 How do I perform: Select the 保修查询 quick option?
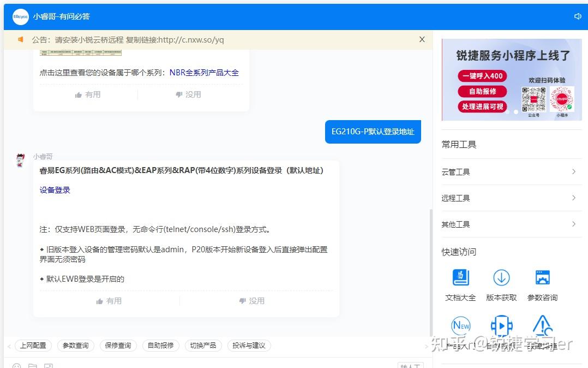pos(118,346)
